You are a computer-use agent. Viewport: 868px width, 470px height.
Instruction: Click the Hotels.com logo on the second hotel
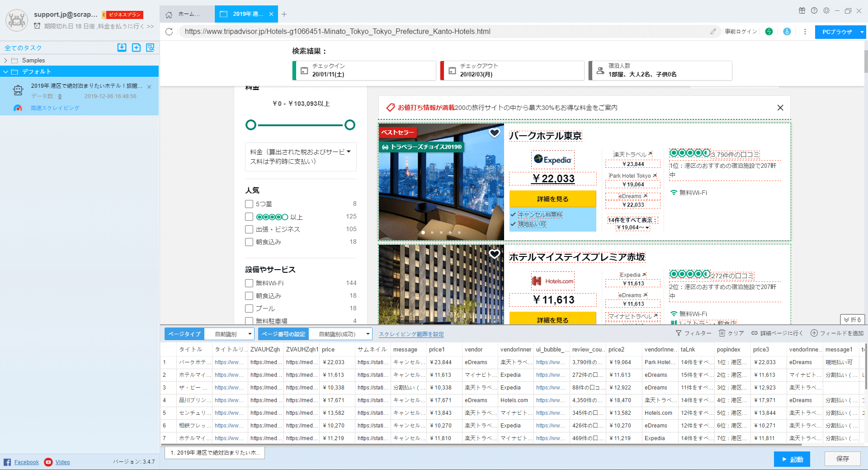(x=552, y=281)
